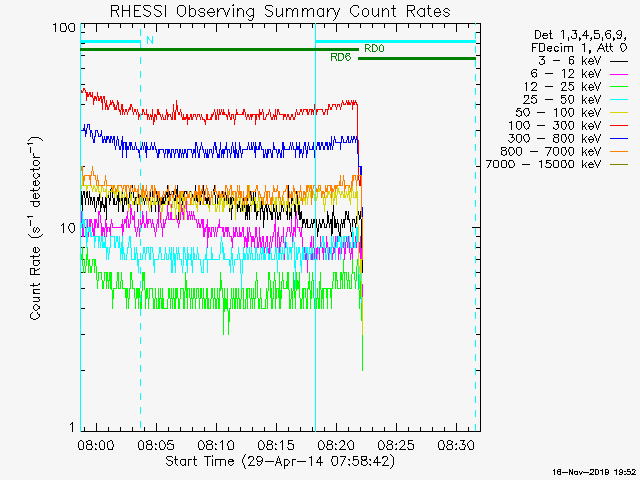Click the dashed cyan vertical line near 08:04

(140, 229)
